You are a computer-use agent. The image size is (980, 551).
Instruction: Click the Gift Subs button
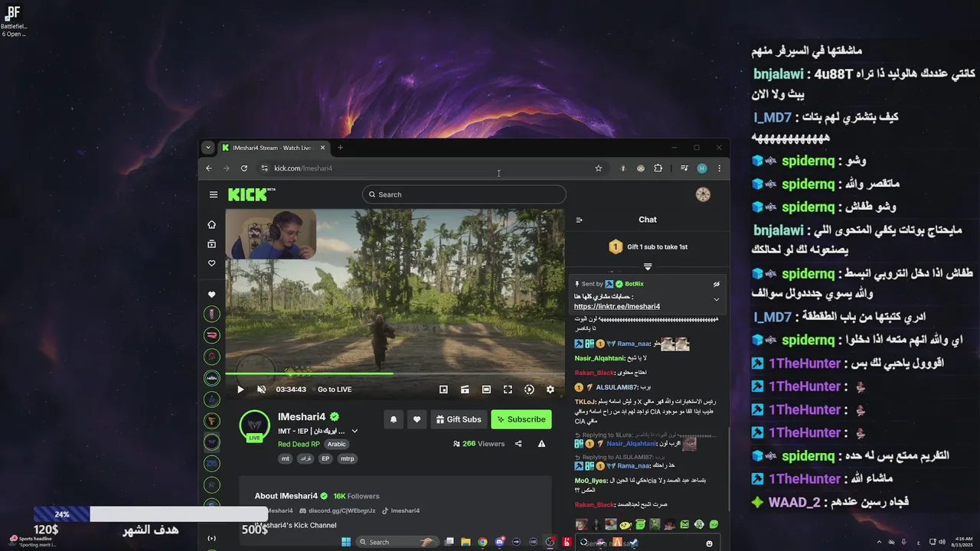pos(459,419)
